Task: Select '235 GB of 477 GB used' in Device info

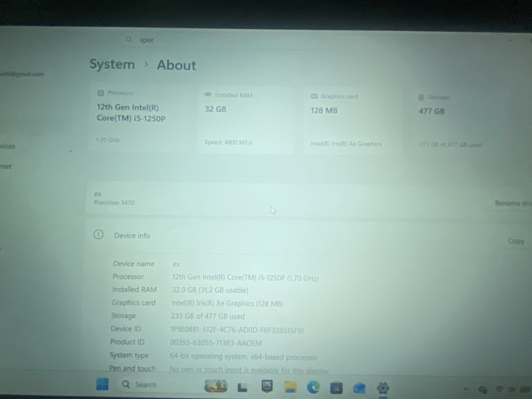Action: click(x=207, y=316)
